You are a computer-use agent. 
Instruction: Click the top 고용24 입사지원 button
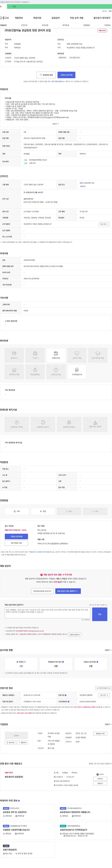[66, 75]
